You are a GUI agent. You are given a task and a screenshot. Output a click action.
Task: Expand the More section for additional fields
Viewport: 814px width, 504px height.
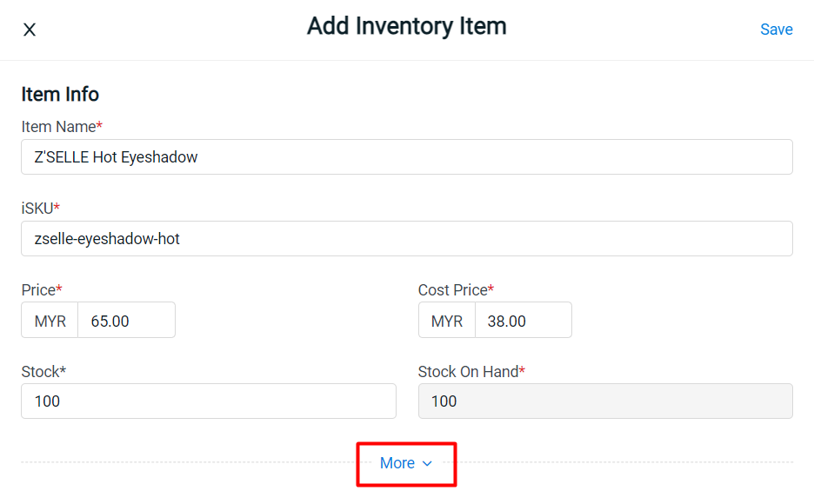[406, 463]
